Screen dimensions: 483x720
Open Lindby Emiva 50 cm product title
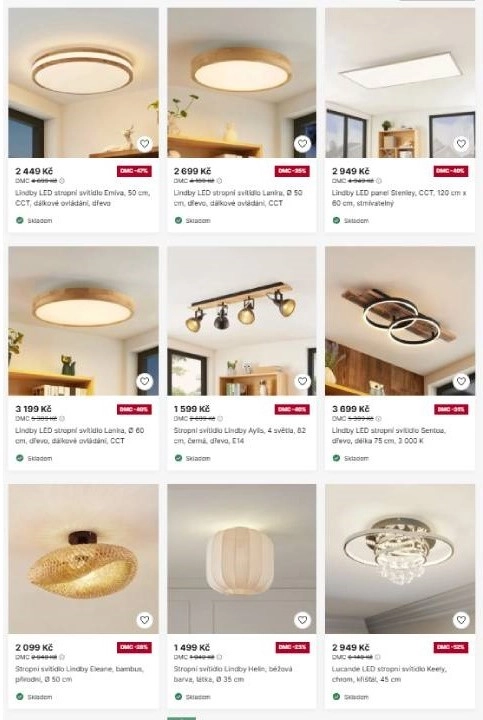pyautogui.click(x=83, y=198)
